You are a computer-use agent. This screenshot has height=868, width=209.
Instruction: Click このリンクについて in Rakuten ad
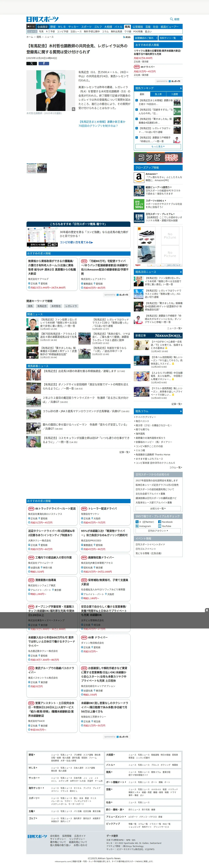click(174, 265)
